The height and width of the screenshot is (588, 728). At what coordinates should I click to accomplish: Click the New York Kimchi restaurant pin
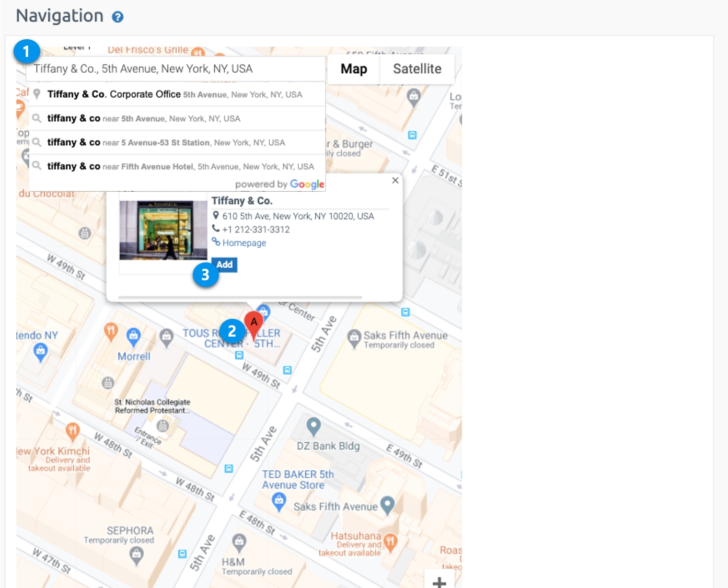click(x=73, y=432)
